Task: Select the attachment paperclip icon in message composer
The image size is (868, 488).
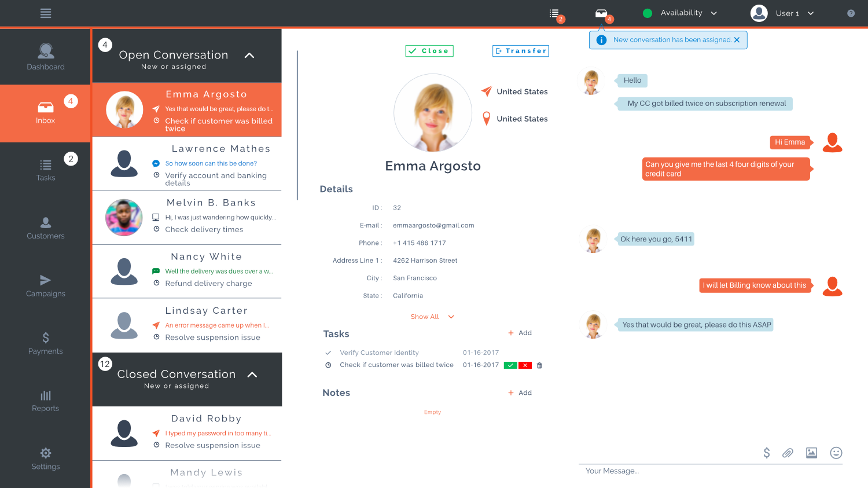Action: tap(788, 453)
